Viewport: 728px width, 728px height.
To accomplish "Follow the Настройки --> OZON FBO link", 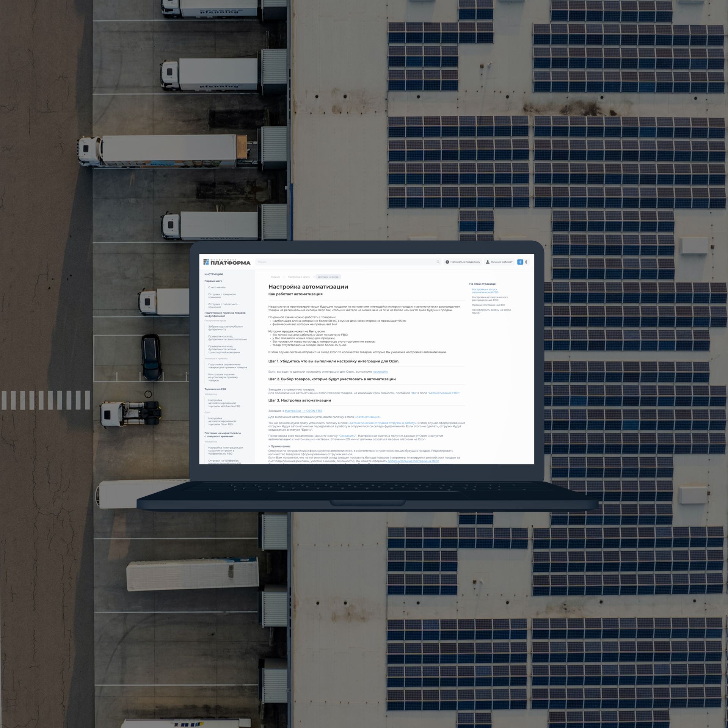I will coord(303,411).
